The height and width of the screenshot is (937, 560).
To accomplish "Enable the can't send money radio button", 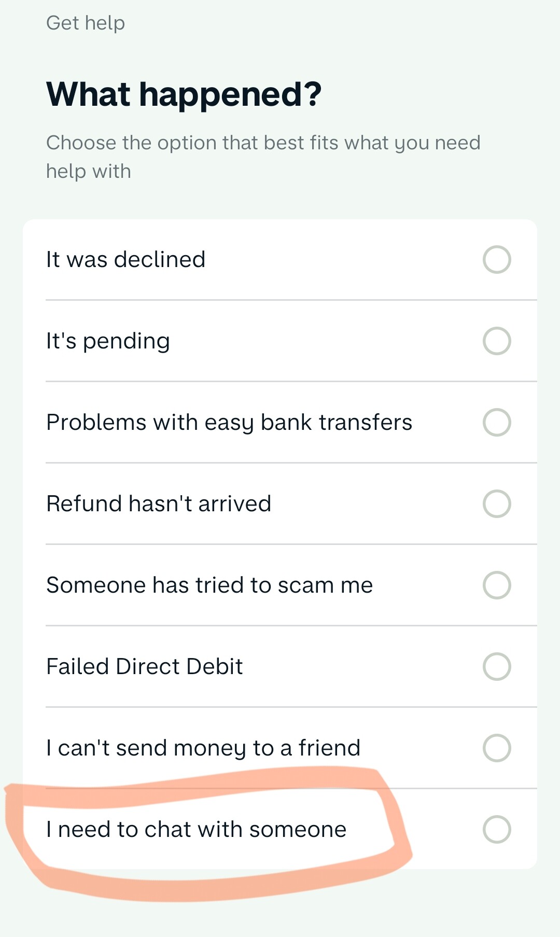I will coord(497,748).
